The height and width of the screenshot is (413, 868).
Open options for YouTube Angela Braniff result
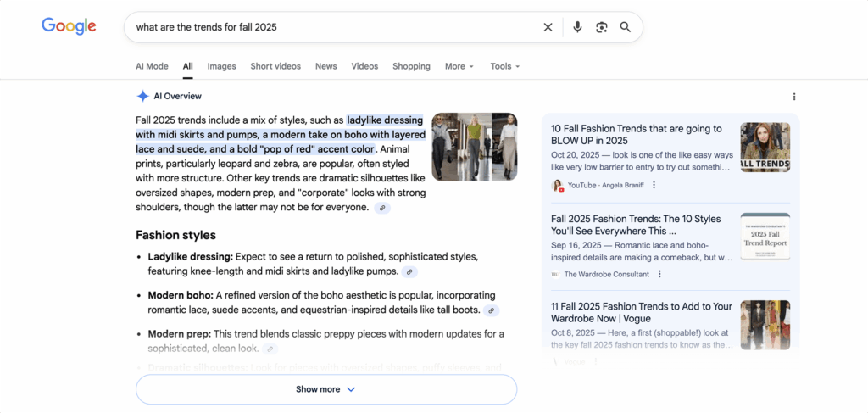[x=654, y=185]
